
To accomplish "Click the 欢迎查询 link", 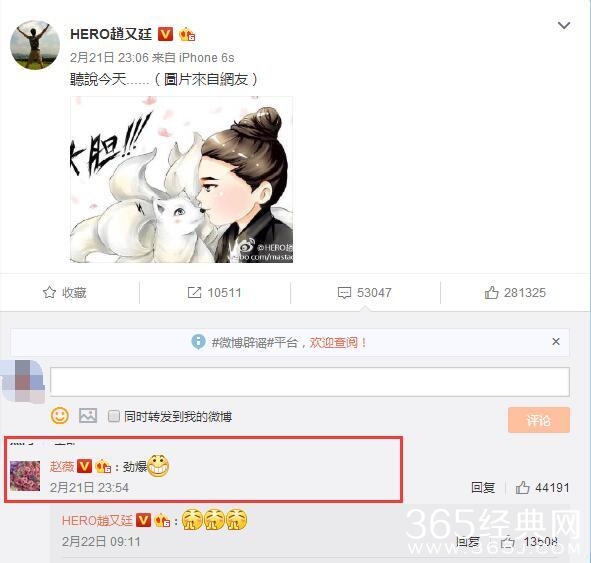I will click(334, 343).
